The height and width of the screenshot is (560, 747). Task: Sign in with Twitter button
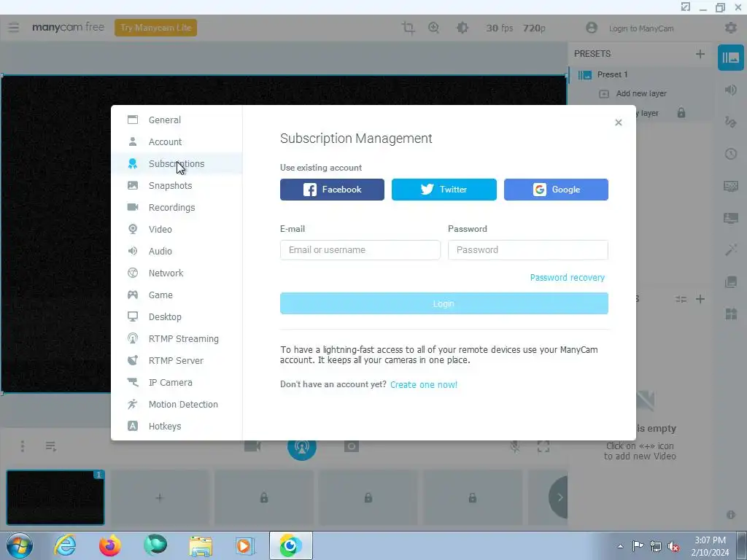[x=444, y=190]
